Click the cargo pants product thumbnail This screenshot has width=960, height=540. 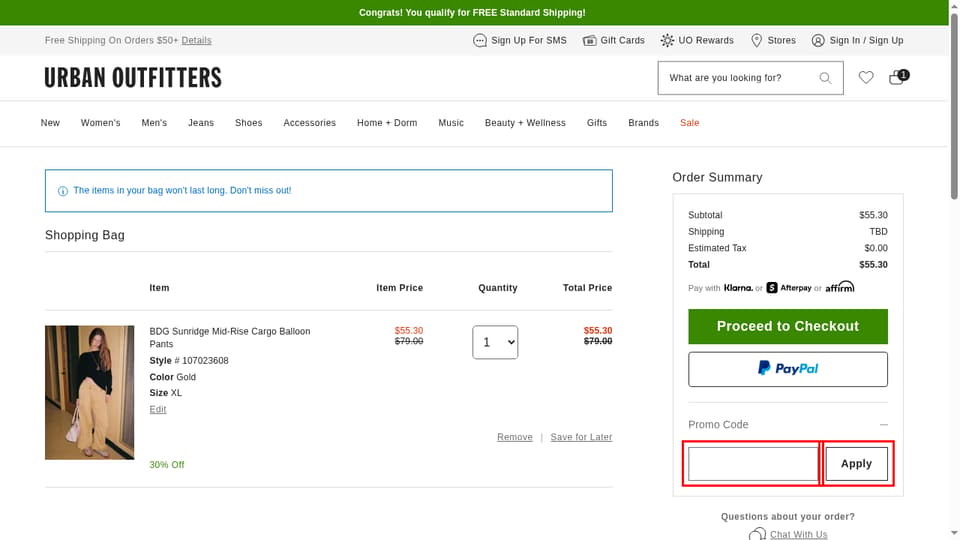89,392
